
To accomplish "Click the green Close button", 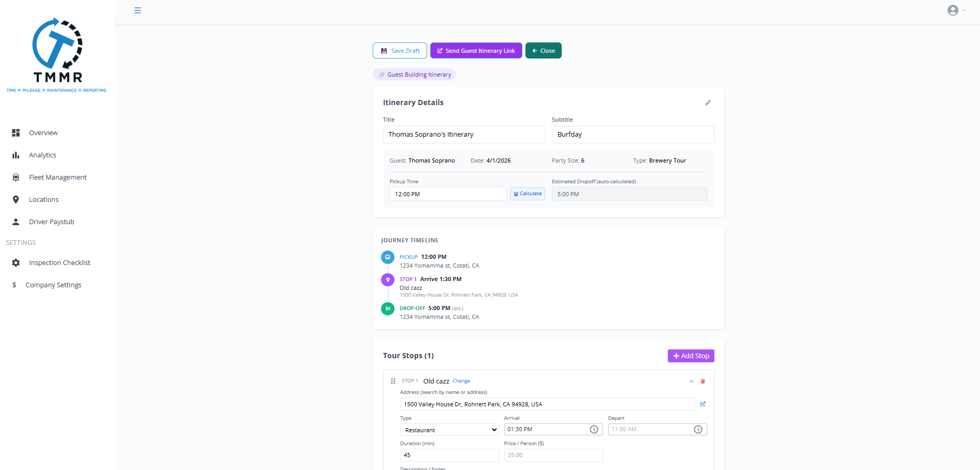I will (x=544, y=51).
